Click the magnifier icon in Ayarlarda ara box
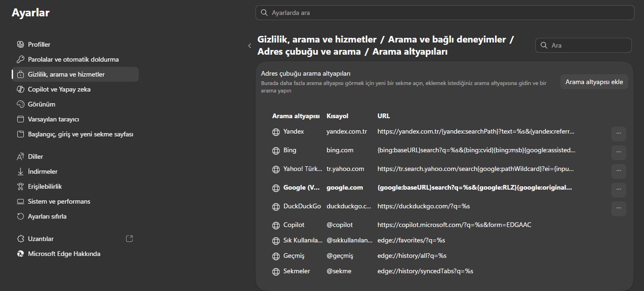Screen dimensions: 644x291 click(x=264, y=13)
